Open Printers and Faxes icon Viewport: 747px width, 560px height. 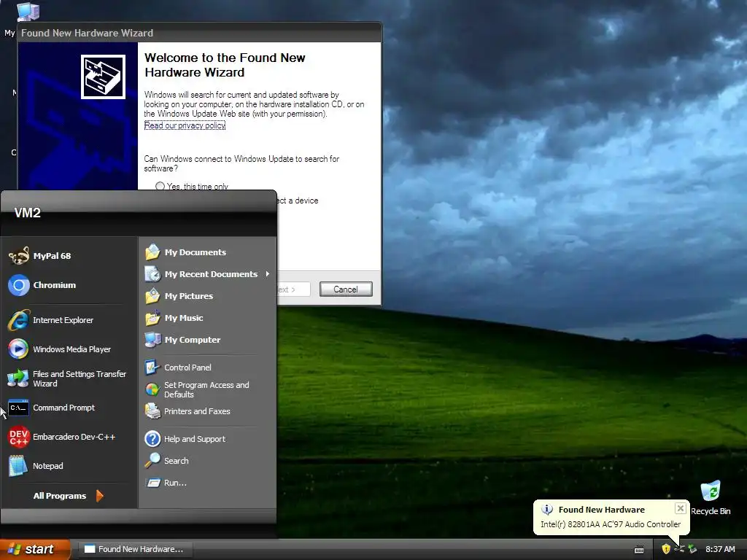pyautogui.click(x=152, y=411)
